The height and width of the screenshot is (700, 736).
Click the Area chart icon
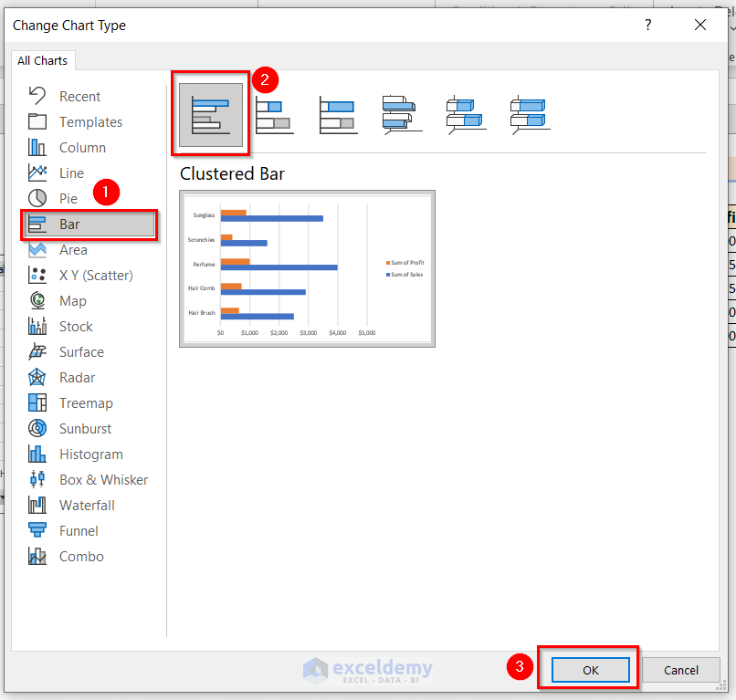click(37, 249)
